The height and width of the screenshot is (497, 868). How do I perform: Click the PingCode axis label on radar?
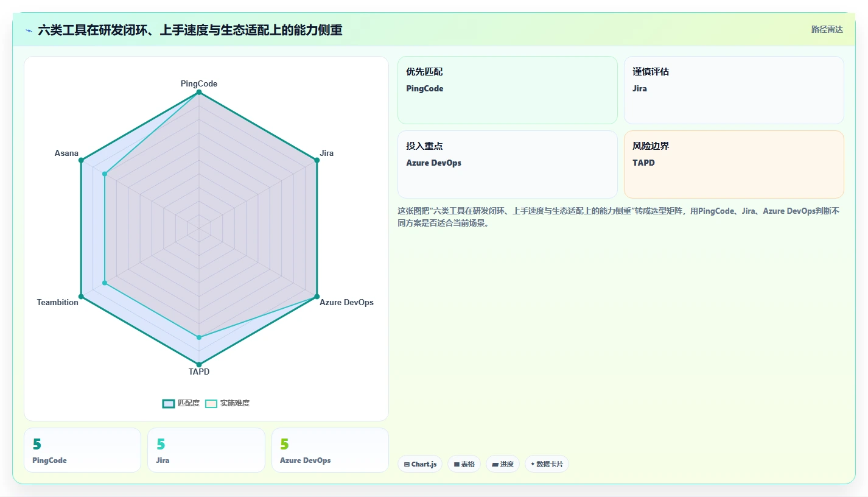click(x=199, y=83)
